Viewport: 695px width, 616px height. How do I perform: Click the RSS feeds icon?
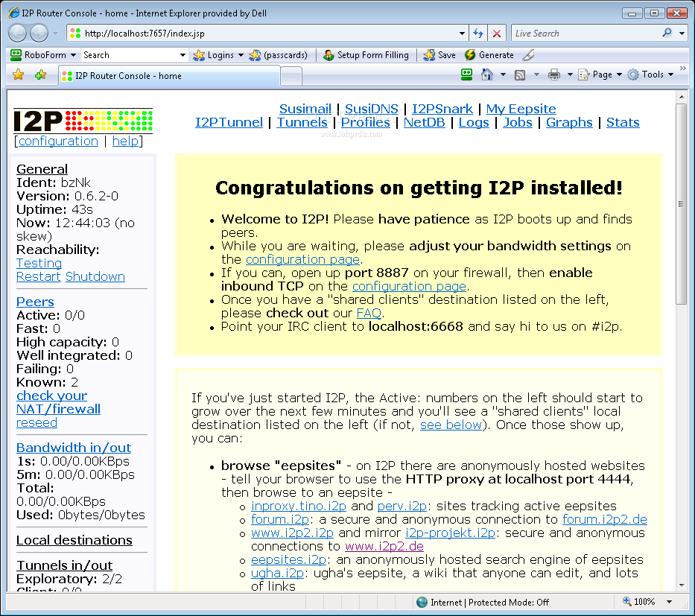[x=520, y=75]
